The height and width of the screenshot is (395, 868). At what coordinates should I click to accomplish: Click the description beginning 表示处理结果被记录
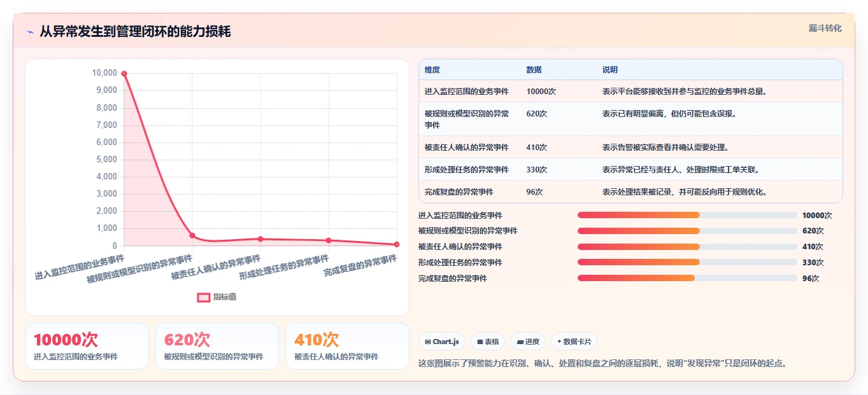[685, 192]
